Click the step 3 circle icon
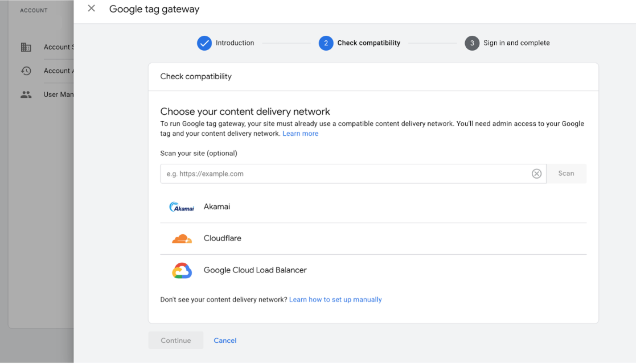636x364 pixels. pos(472,43)
